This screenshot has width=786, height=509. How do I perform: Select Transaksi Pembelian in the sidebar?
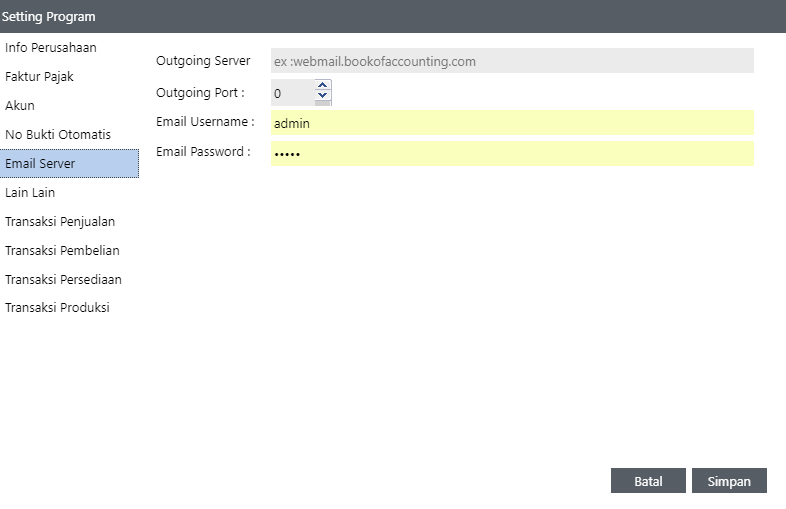[62, 251]
